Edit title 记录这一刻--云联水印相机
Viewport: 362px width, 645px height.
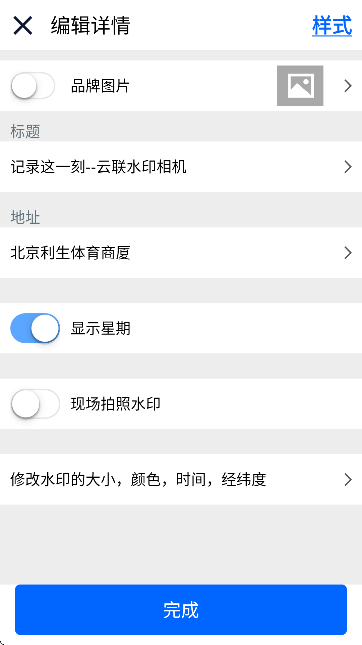click(x=181, y=167)
